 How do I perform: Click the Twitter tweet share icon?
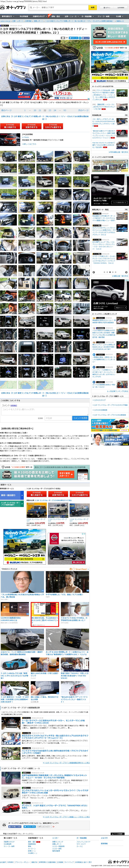74,38
